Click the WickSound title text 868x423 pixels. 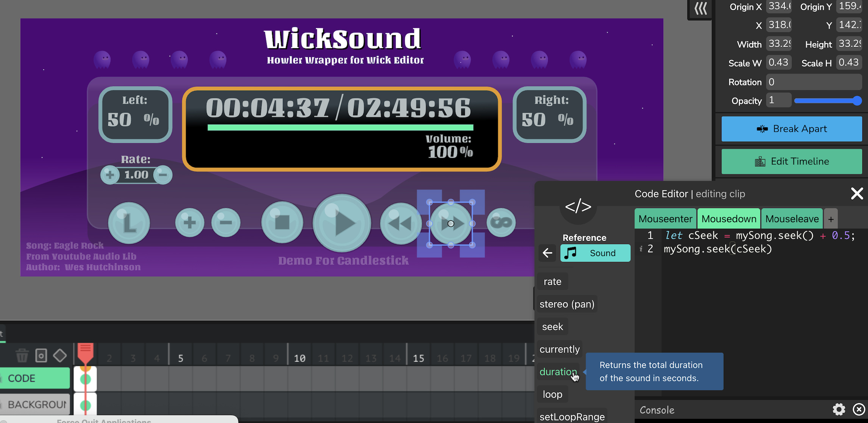342,39
